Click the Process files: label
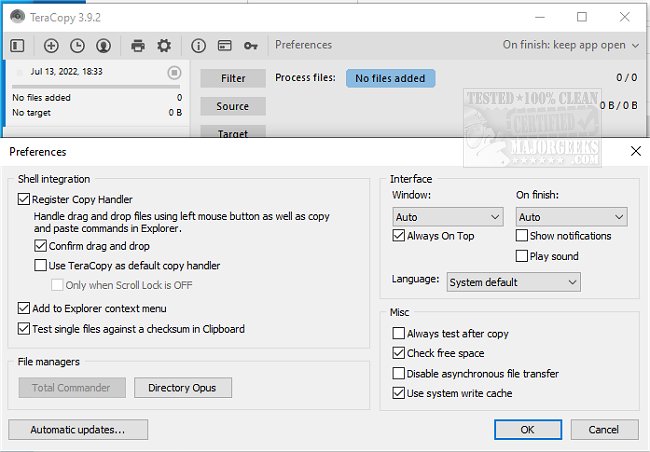 point(306,78)
